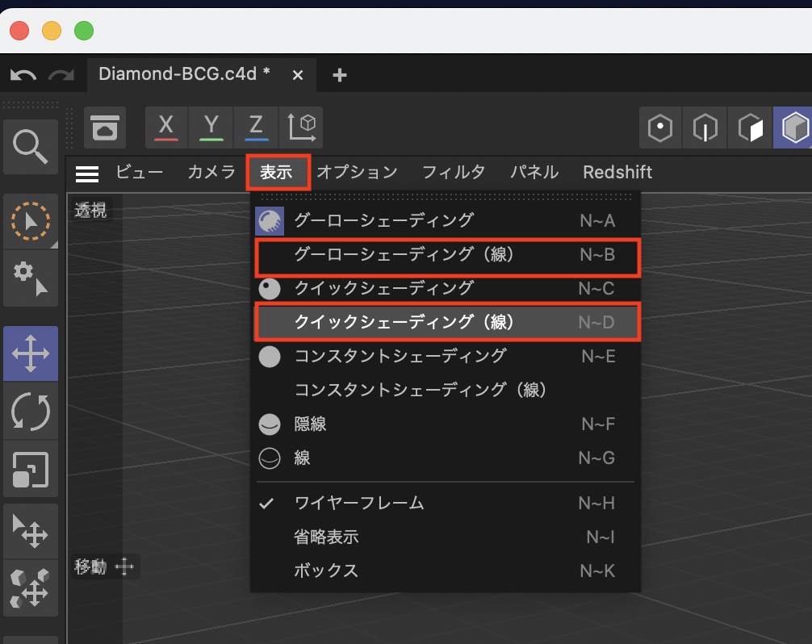Open the asset browser icon
This screenshot has height=644, width=812.
105,128
